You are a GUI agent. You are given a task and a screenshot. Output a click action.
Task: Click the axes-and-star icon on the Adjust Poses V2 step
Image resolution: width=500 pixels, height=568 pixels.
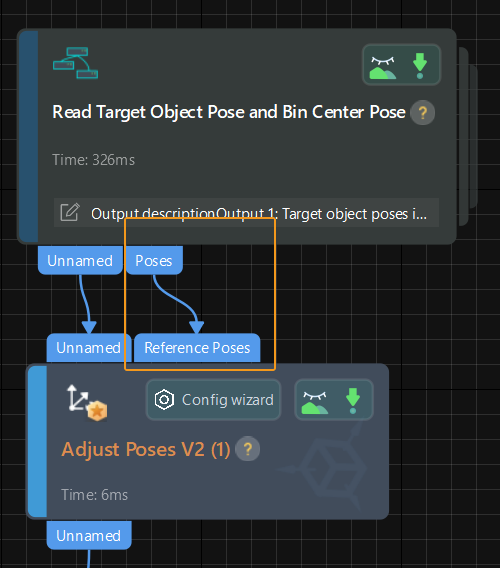pyautogui.click(x=87, y=402)
